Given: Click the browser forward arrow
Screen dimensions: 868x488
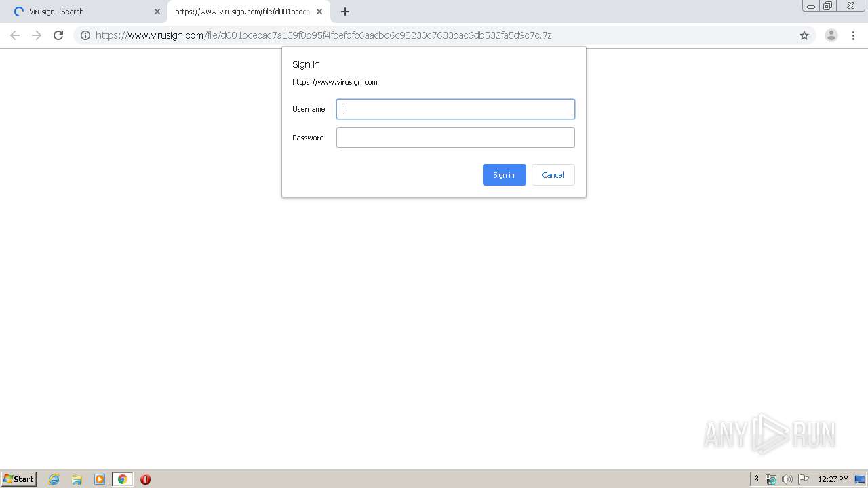Looking at the screenshot, I should [x=37, y=35].
